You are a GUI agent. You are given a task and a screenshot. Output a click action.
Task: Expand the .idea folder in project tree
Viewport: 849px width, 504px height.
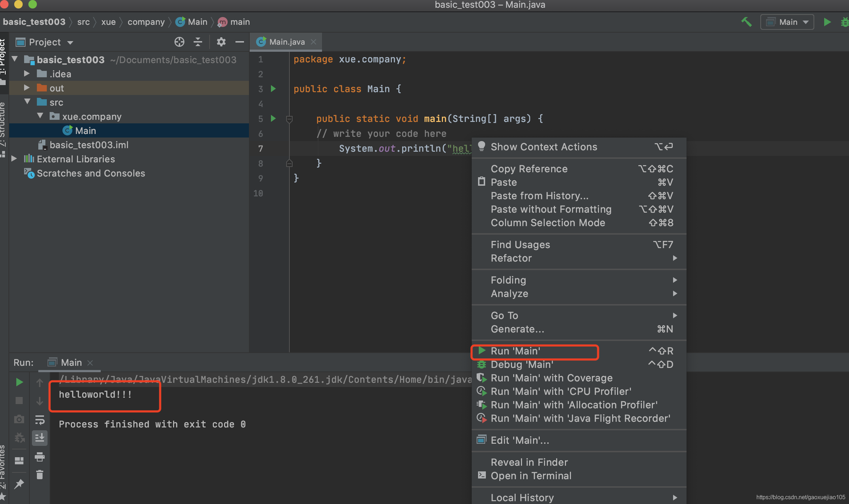[x=27, y=74]
